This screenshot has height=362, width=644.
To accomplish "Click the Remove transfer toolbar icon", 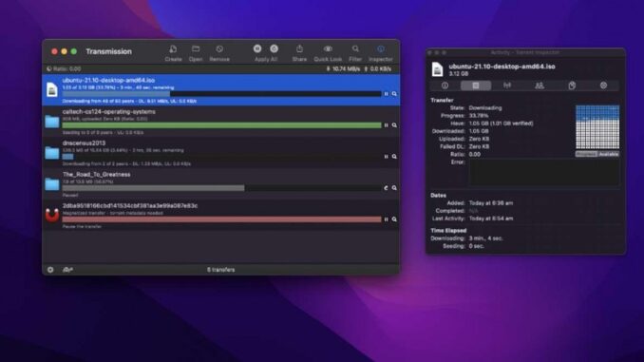I will 219,49.
